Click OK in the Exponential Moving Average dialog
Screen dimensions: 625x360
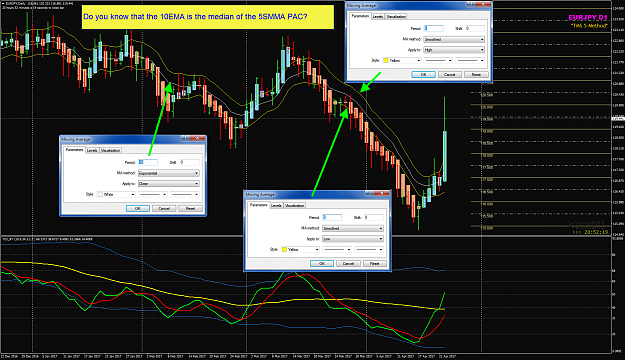(x=138, y=209)
